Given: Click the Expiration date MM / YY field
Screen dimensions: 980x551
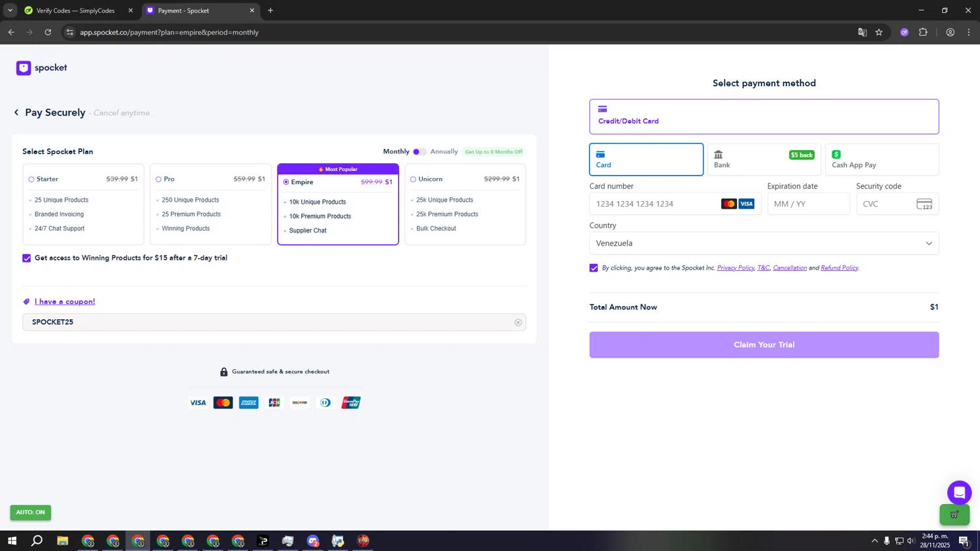Looking at the screenshot, I should (x=808, y=204).
